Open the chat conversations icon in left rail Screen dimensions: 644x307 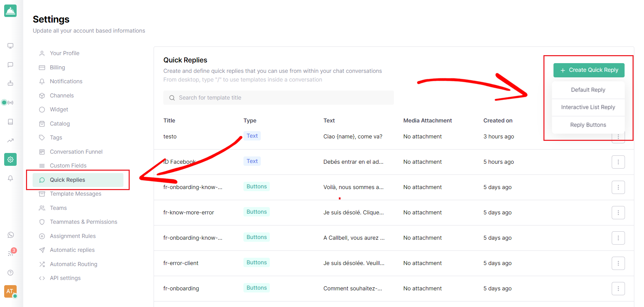(10, 65)
